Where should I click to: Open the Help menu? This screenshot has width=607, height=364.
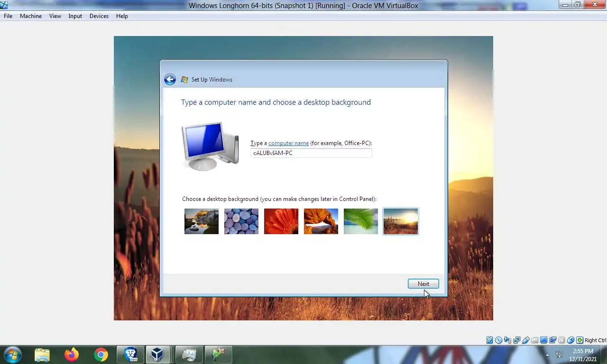(122, 16)
